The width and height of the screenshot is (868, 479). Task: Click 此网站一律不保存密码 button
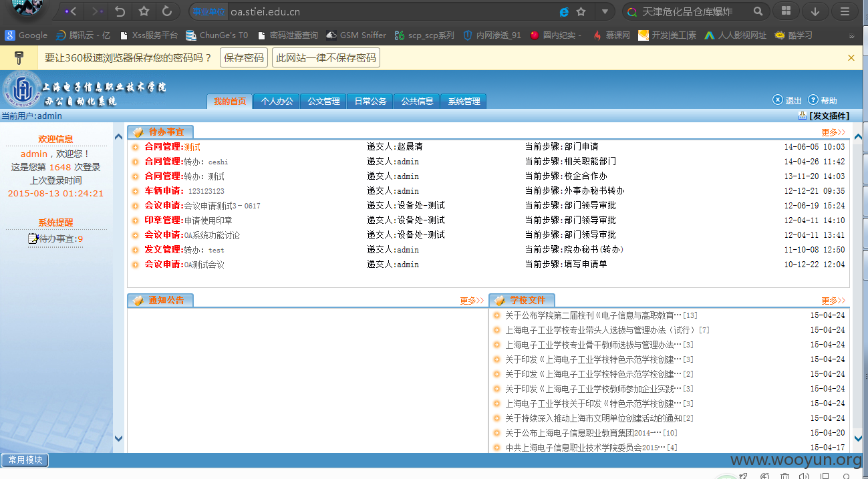coord(326,58)
